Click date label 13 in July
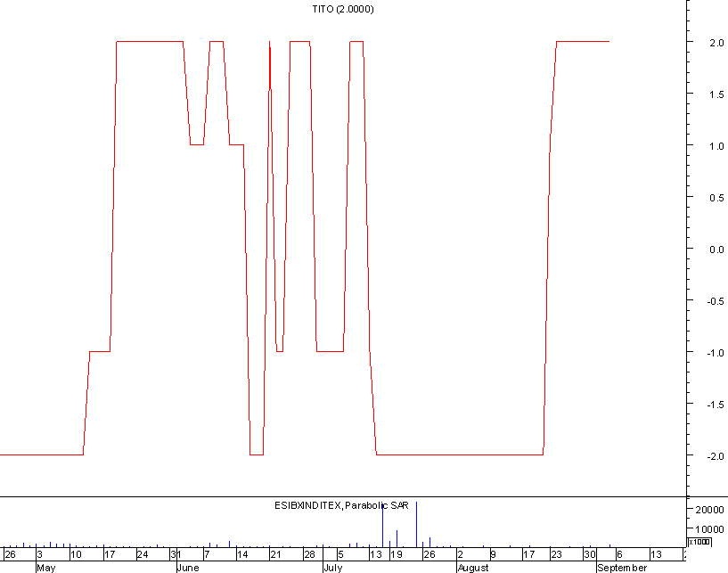The height and width of the screenshot is (573, 728). coord(376,554)
